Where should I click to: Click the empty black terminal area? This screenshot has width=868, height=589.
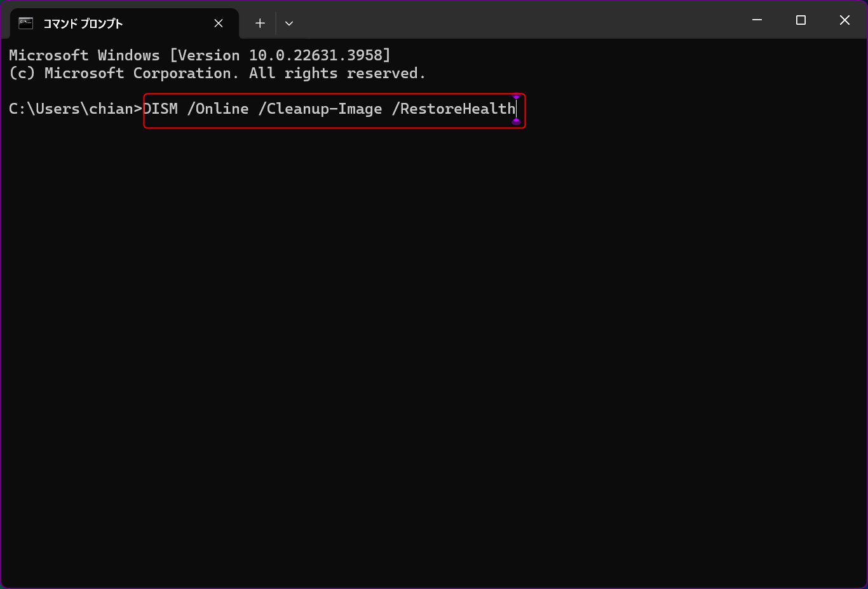434,356
